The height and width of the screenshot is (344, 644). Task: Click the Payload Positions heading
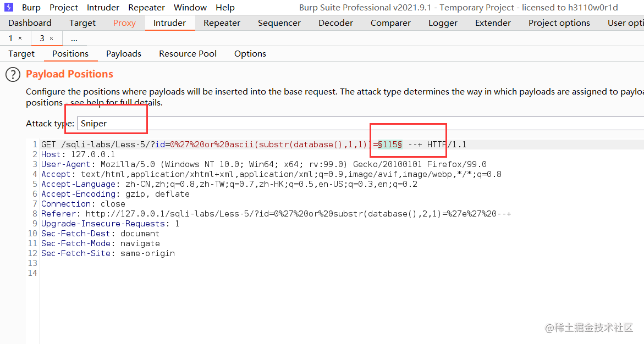pos(69,74)
